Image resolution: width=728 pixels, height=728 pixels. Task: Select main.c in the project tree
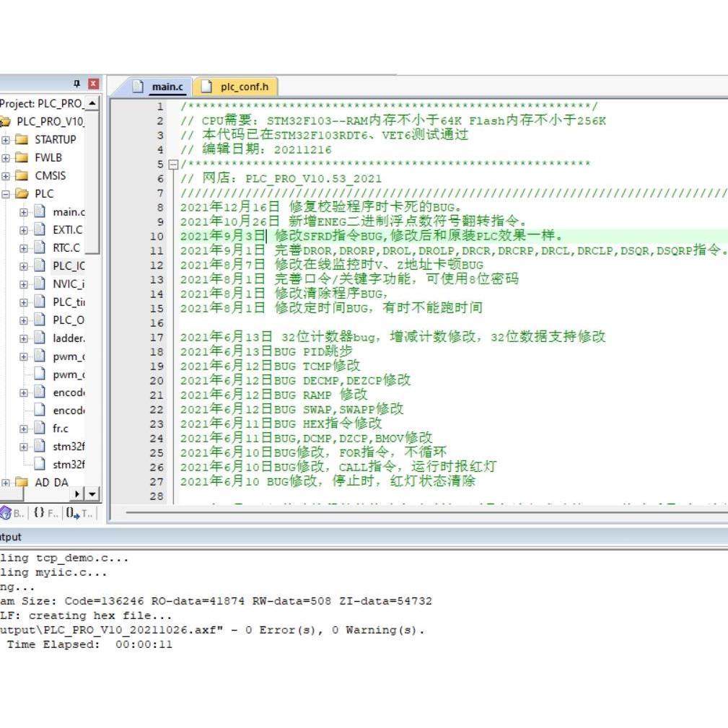click(x=69, y=212)
